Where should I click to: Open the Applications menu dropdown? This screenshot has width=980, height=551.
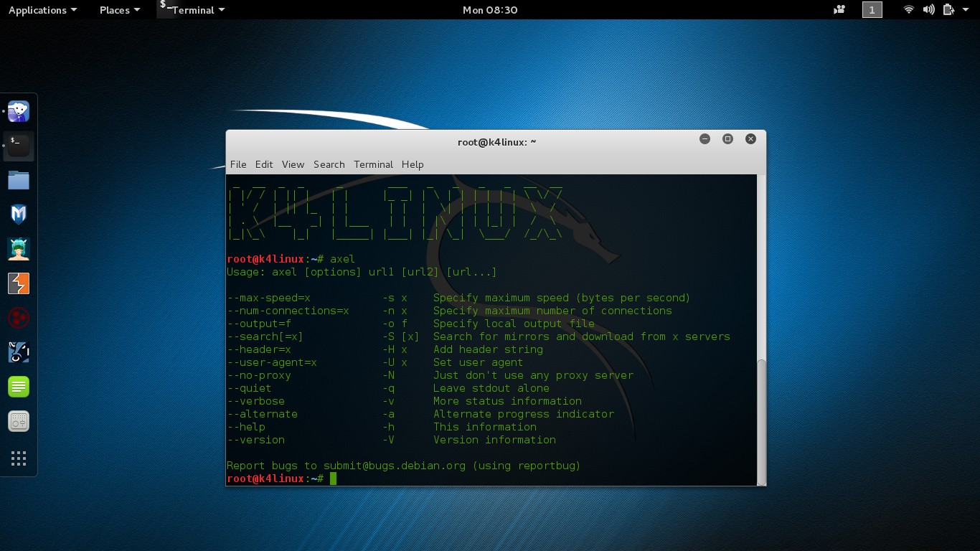(42, 10)
